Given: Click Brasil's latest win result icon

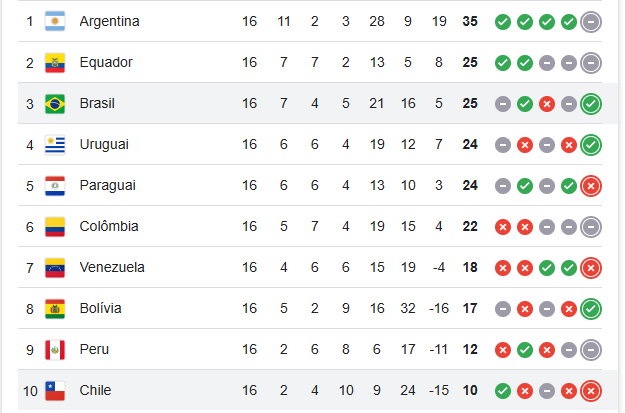Looking at the screenshot, I should [591, 104].
